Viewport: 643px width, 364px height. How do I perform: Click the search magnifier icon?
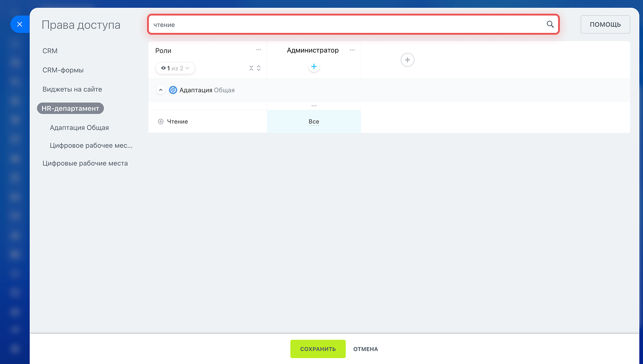[550, 25]
